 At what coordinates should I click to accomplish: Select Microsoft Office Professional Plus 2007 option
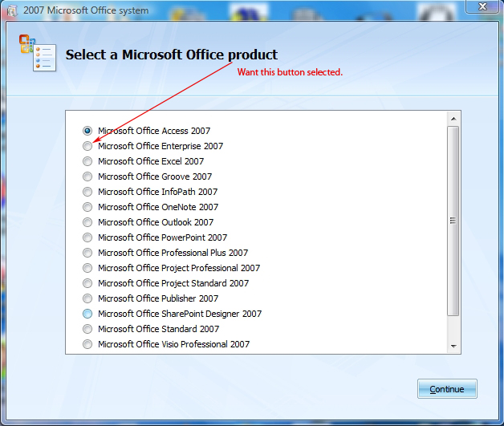tap(87, 253)
